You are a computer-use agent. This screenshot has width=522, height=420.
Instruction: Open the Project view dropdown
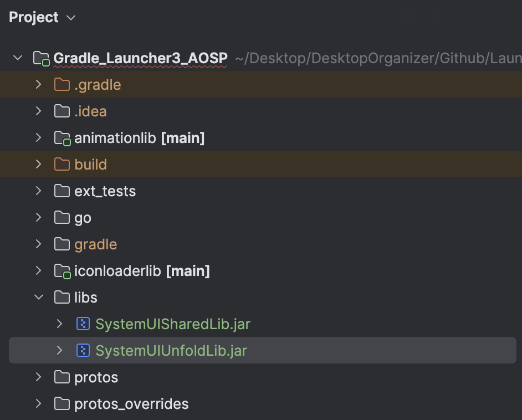[71, 18]
